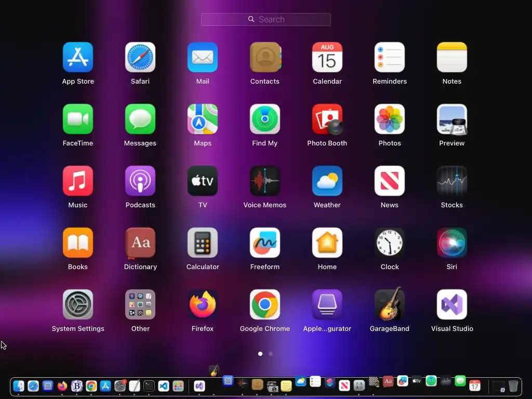This screenshot has width=532, height=399.
Task: Open App Store from the Launchpad grid
Action: point(78,57)
